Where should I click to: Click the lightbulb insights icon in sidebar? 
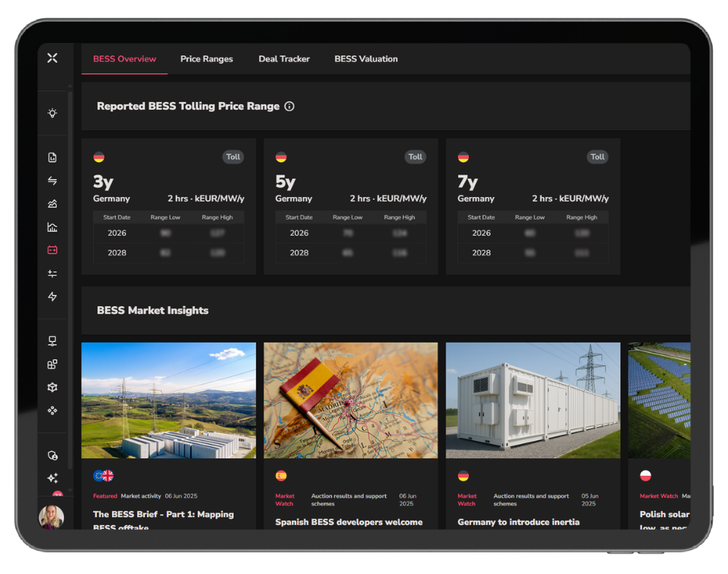pyautogui.click(x=52, y=113)
